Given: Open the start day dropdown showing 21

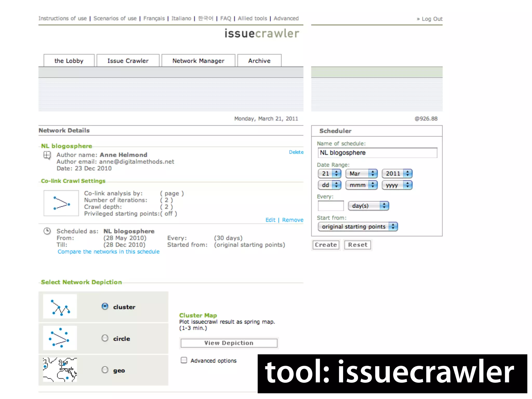Looking at the screenshot, I should point(329,174).
